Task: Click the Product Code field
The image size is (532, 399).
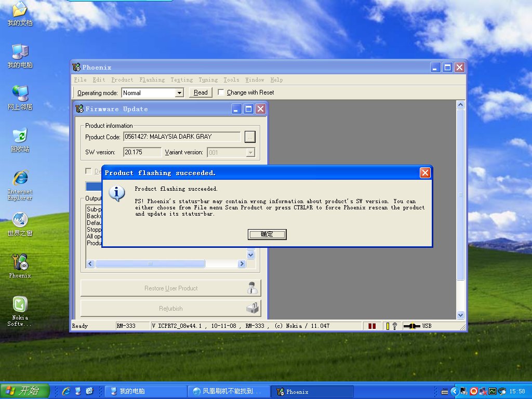Action: (182, 137)
